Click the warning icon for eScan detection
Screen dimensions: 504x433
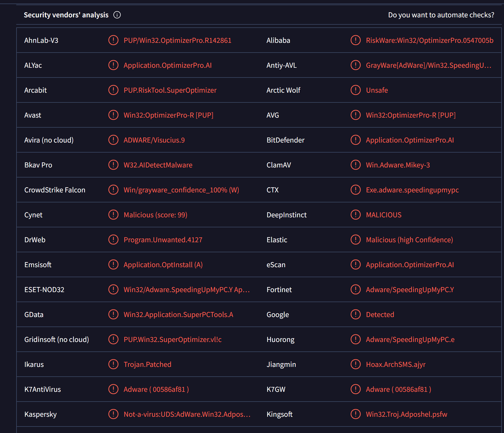tap(356, 264)
